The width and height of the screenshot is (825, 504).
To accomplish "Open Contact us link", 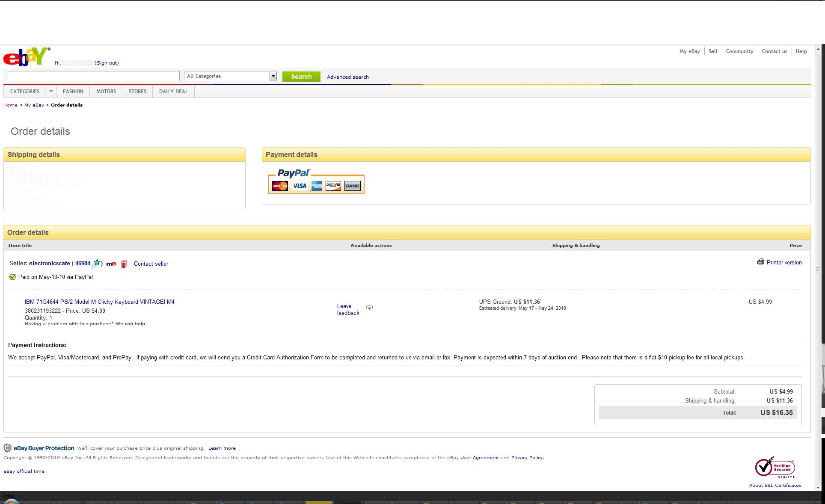I will point(775,51).
